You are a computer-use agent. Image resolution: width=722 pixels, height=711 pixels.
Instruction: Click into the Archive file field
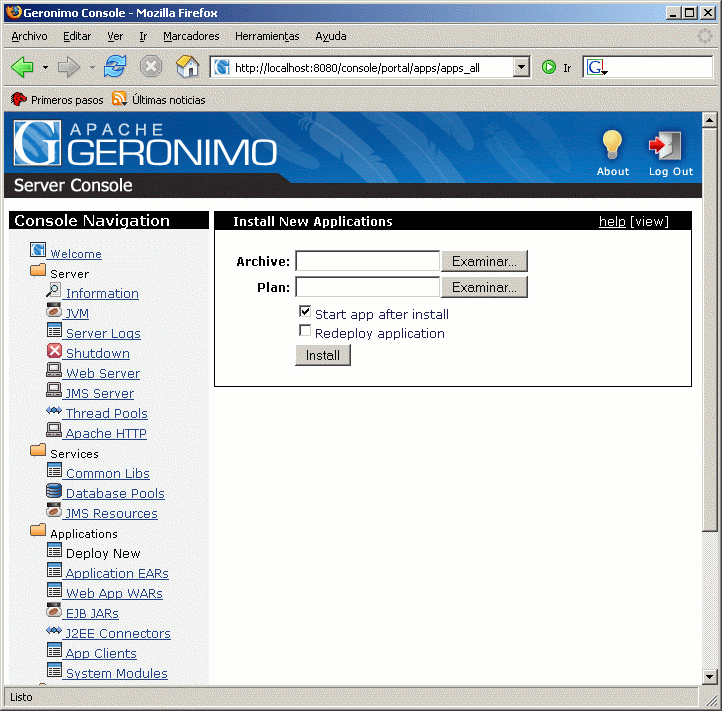[x=367, y=261]
